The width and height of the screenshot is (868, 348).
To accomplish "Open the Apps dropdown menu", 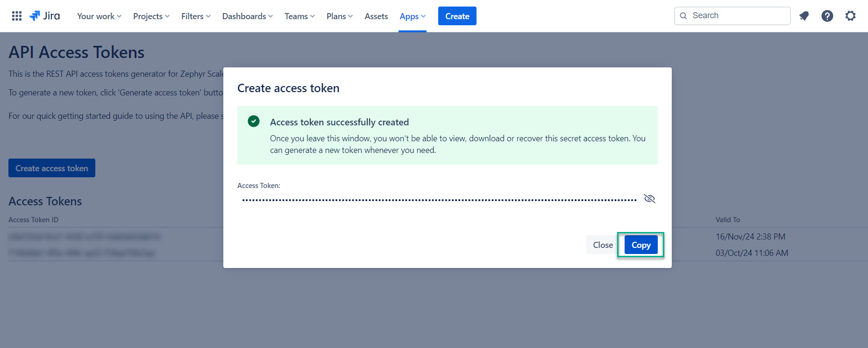I will point(413,16).
